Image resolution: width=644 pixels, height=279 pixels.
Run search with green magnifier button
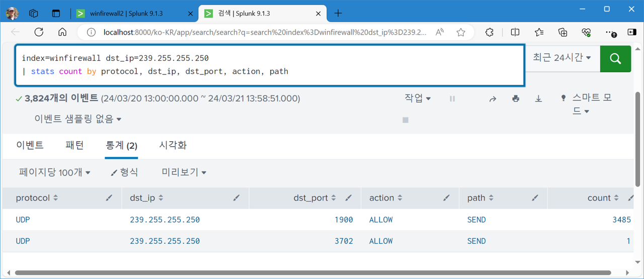click(615, 58)
